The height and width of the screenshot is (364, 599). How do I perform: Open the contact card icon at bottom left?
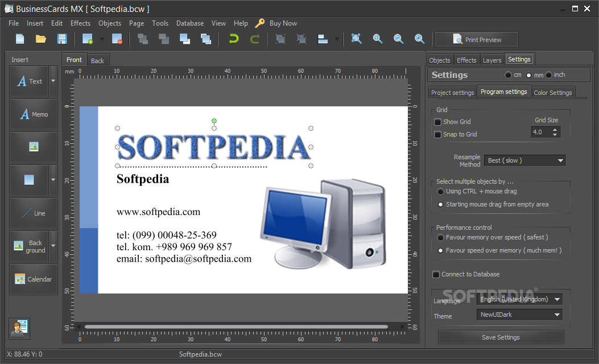coord(19,329)
